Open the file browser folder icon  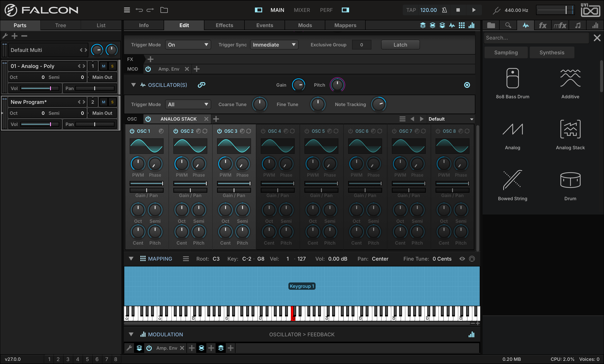tap(164, 10)
